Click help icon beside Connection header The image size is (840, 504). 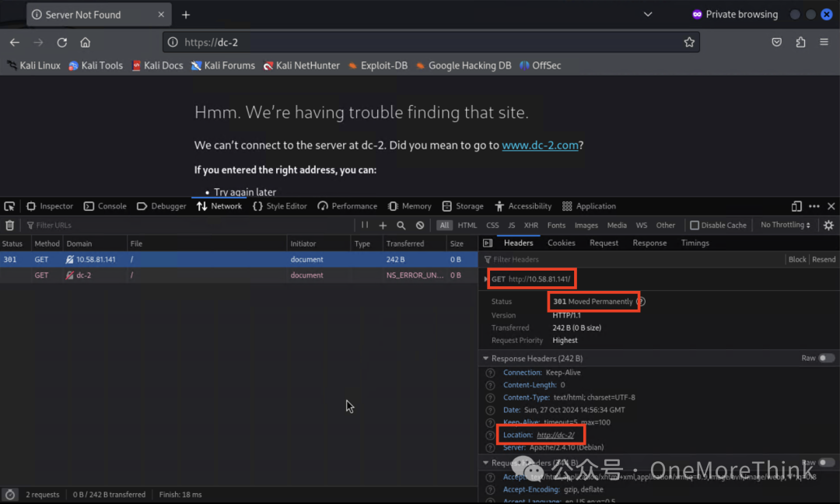pos(490,373)
